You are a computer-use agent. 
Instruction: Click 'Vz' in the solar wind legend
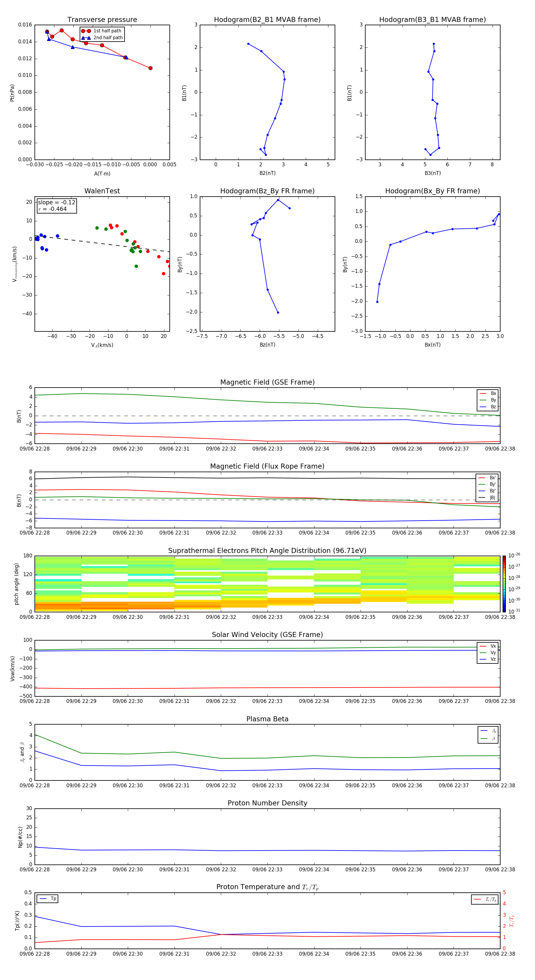click(488, 659)
